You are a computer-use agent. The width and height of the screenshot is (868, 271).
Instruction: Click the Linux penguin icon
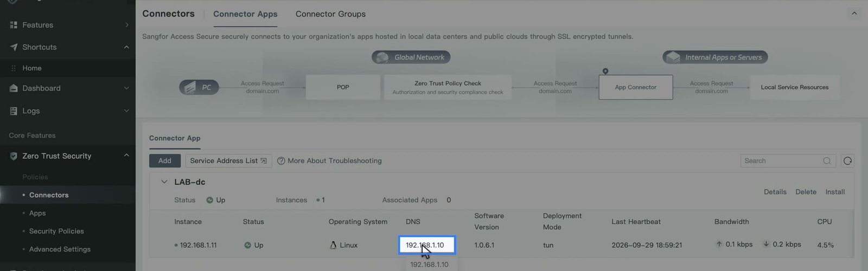(x=333, y=245)
